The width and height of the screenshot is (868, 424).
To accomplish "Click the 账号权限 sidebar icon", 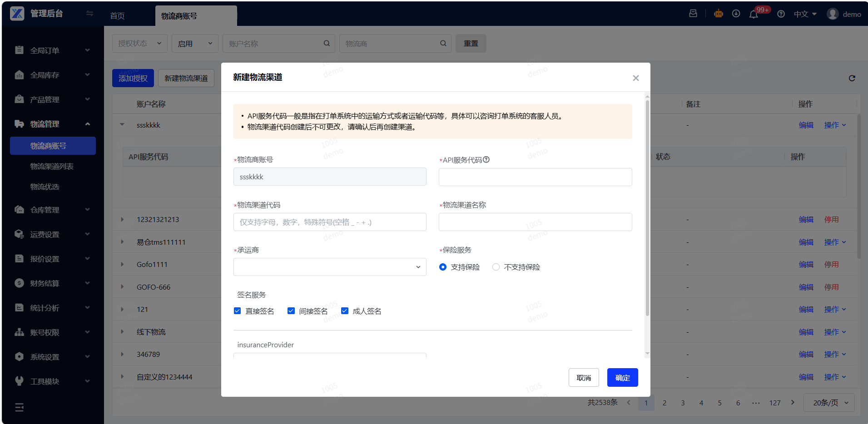I will click(19, 332).
